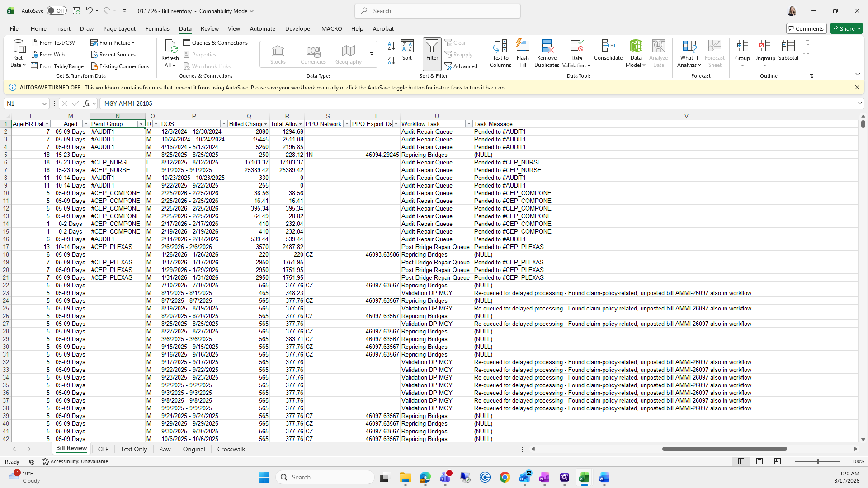Image resolution: width=868 pixels, height=488 pixels.
Task: Open Outlook from the taskbar
Action: pyautogui.click(x=525, y=477)
